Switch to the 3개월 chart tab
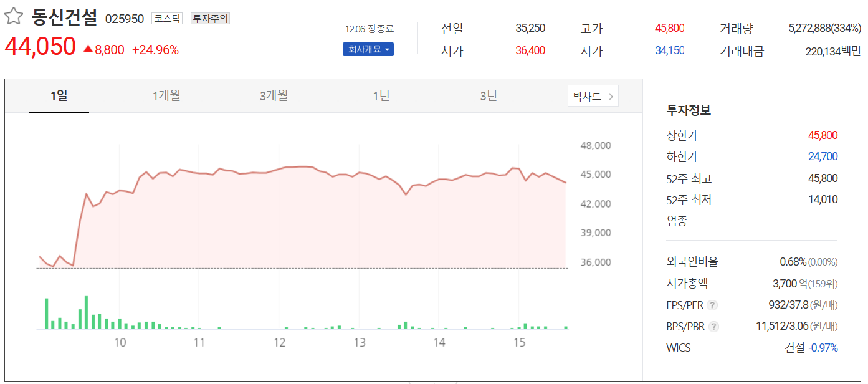The image size is (868, 384). (x=273, y=95)
